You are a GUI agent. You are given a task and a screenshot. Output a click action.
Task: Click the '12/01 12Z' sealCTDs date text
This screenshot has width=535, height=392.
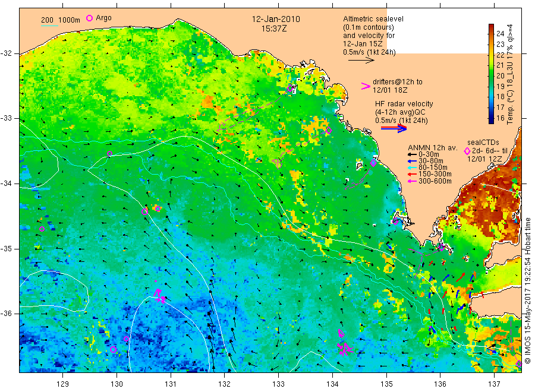click(484, 159)
